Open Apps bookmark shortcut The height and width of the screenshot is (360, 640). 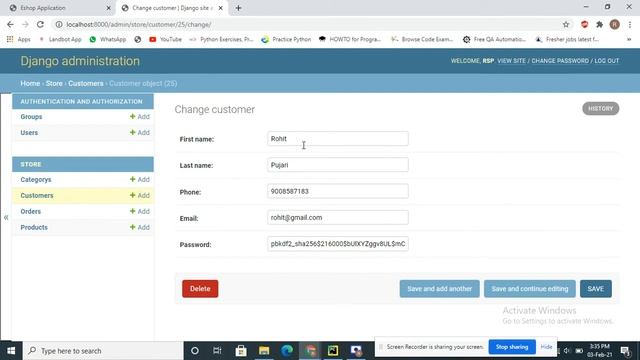19,39
